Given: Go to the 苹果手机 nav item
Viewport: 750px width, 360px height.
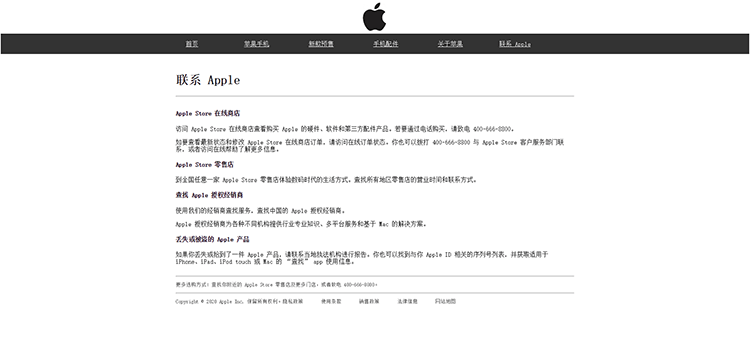Looking at the screenshot, I should click(256, 44).
